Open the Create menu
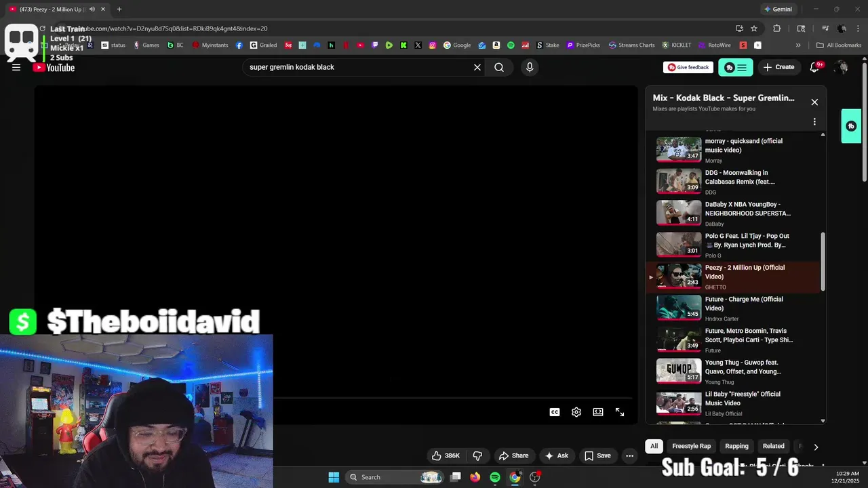868x488 pixels. pos(778,67)
